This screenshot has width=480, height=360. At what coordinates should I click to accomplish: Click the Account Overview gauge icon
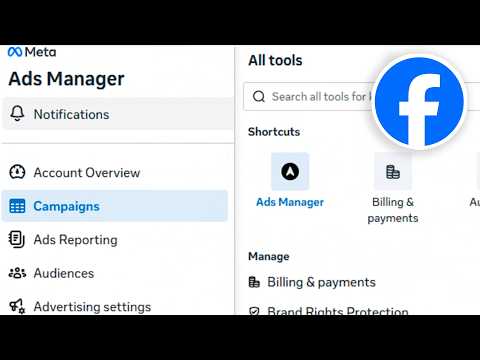[x=17, y=172]
